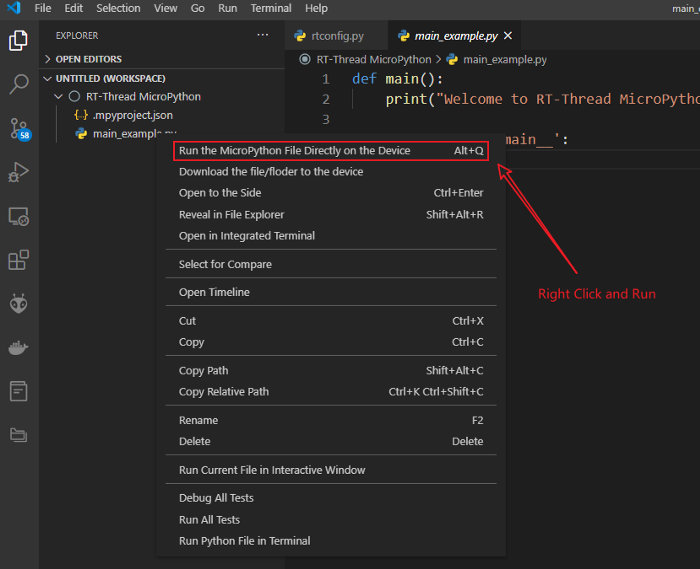The height and width of the screenshot is (569, 700).
Task: Open the Help menu
Action: (x=316, y=8)
